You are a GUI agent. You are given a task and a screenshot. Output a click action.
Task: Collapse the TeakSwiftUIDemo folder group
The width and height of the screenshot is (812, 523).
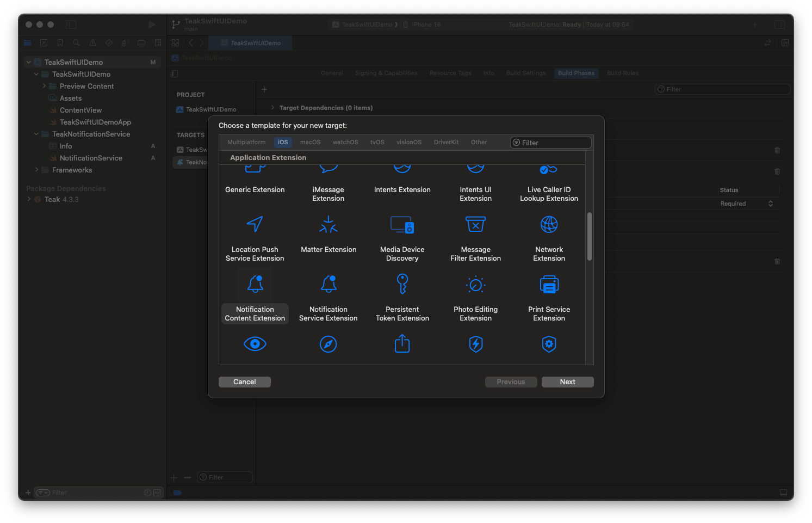[36, 74]
